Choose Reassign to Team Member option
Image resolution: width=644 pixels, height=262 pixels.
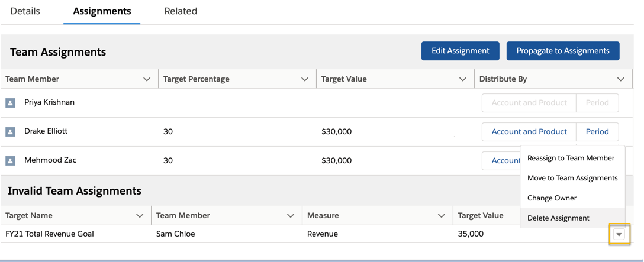571,158
